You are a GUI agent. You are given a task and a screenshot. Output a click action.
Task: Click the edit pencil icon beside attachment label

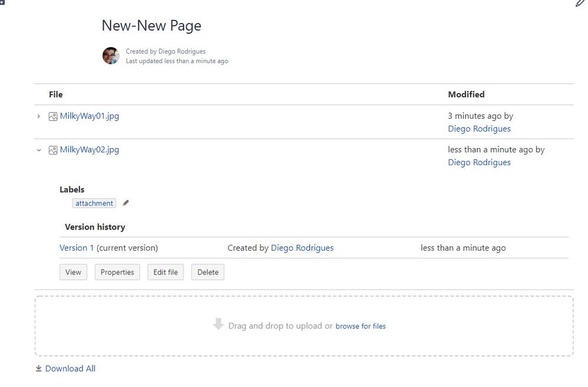125,203
